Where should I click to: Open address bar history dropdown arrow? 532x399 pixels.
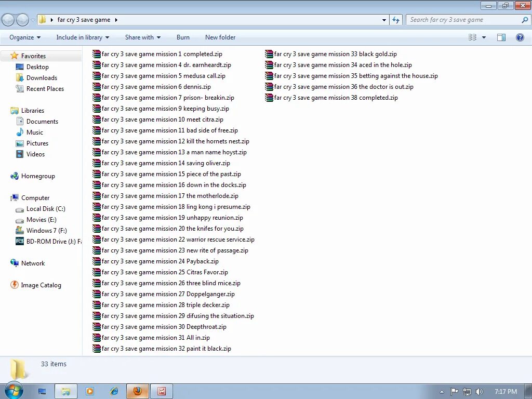(x=384, y=20)
